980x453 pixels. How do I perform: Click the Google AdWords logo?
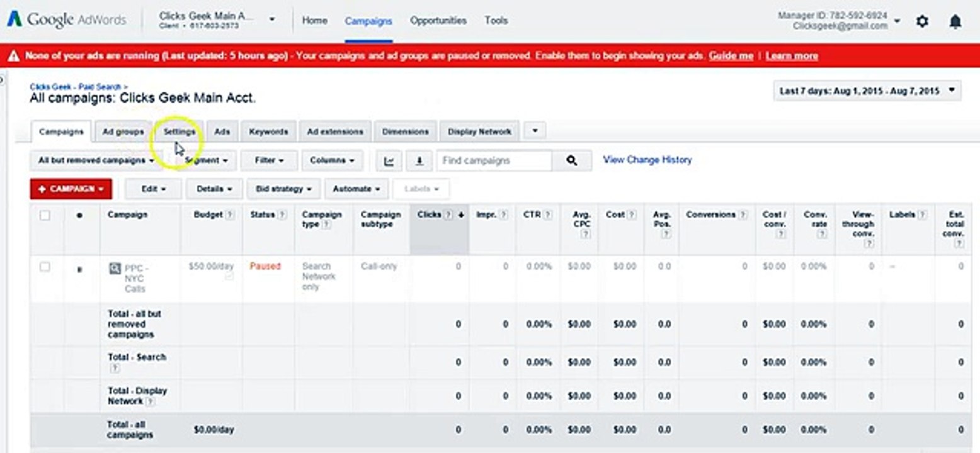pos(66,20)
